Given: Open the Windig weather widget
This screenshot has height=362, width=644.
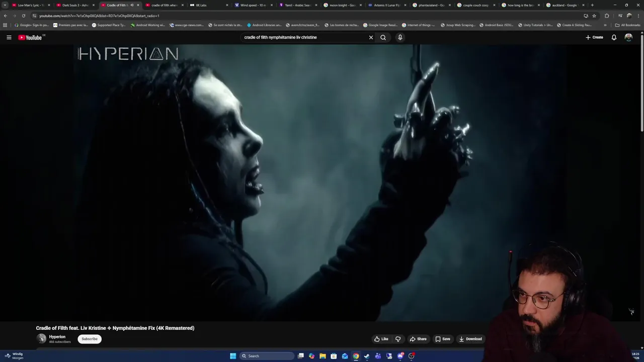Looking at the screenshot, I should [x=14, y=356].
